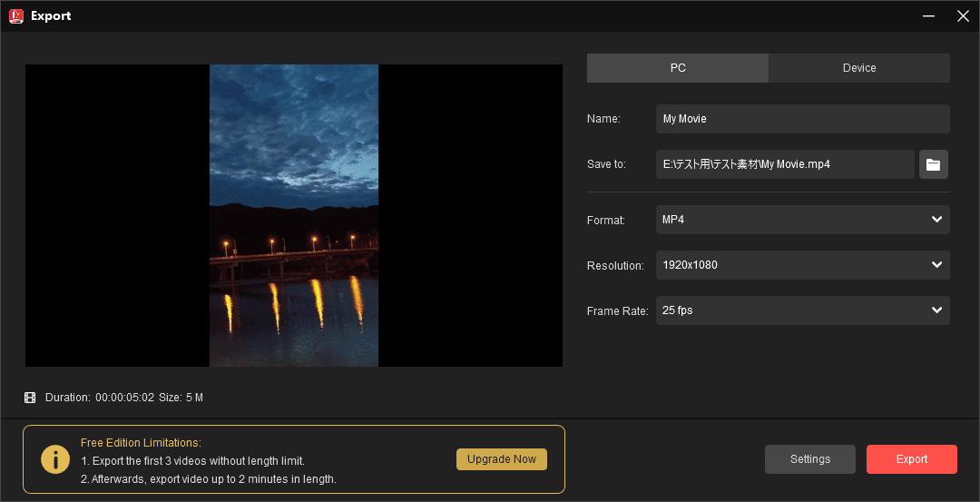
Task: Click the Name field containing My Movie
Action: [x=802, y=119]
